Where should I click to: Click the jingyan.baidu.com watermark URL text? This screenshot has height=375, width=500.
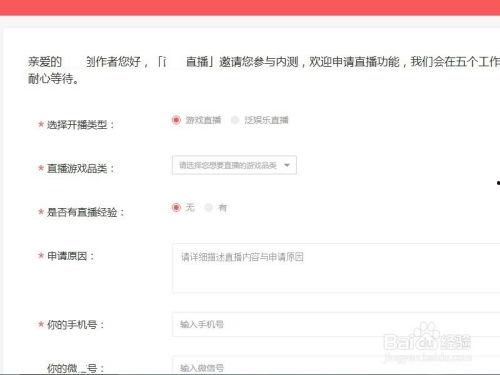click(x=428, y=358)
